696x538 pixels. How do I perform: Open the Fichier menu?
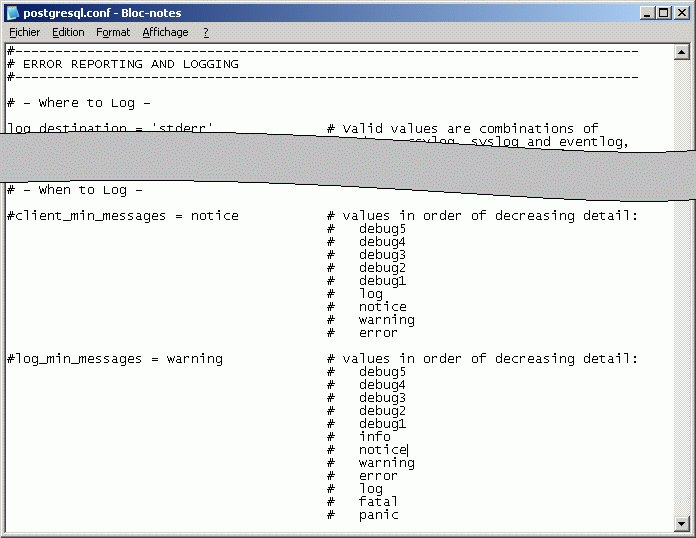[x=24, y=32]
